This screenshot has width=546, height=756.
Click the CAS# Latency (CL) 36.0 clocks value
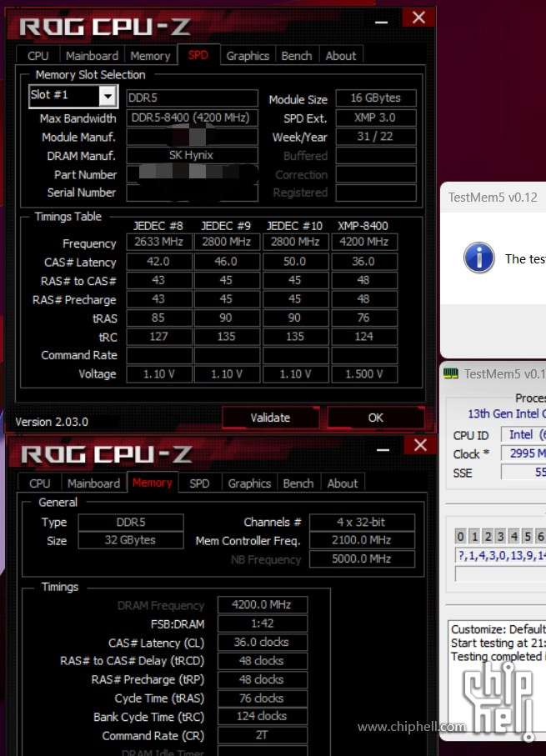point(263,642)
